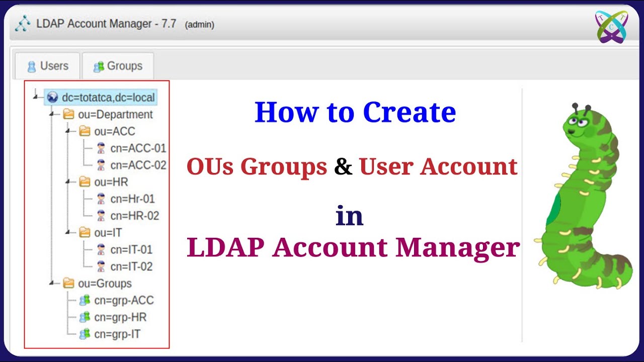Select the ou=Groups label
Screen dimensions: 644x362
click(105, 284)
